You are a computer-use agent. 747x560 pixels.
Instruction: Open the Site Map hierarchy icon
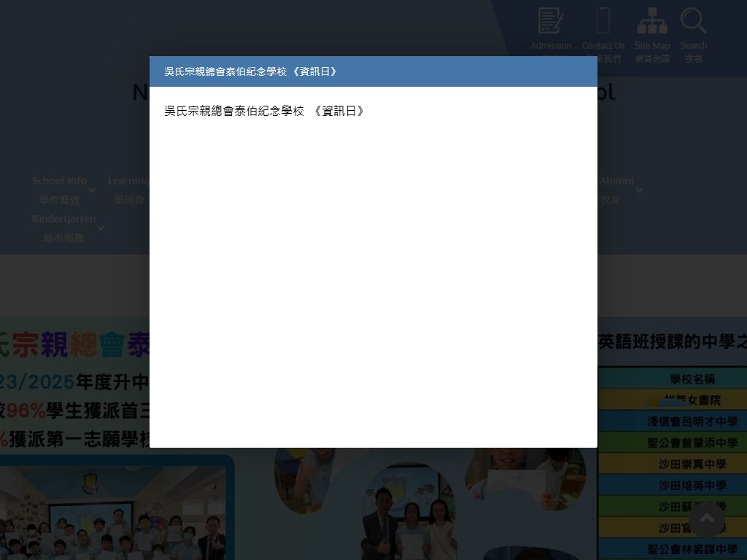tap(652, 20)
